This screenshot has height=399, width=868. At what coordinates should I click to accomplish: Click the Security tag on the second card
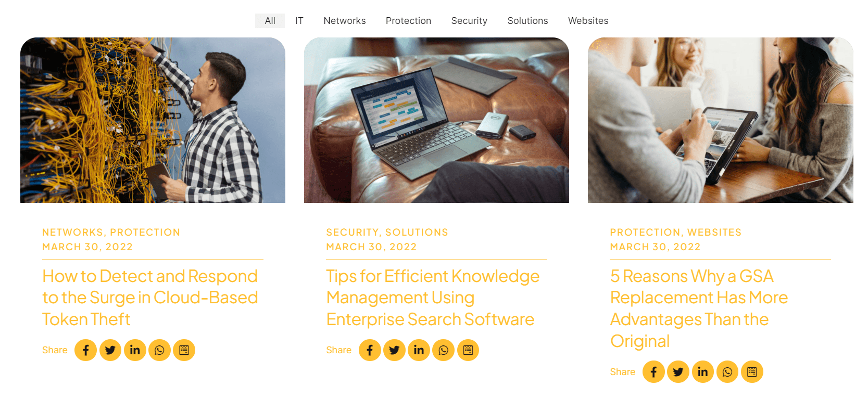(x=353, y=233)
